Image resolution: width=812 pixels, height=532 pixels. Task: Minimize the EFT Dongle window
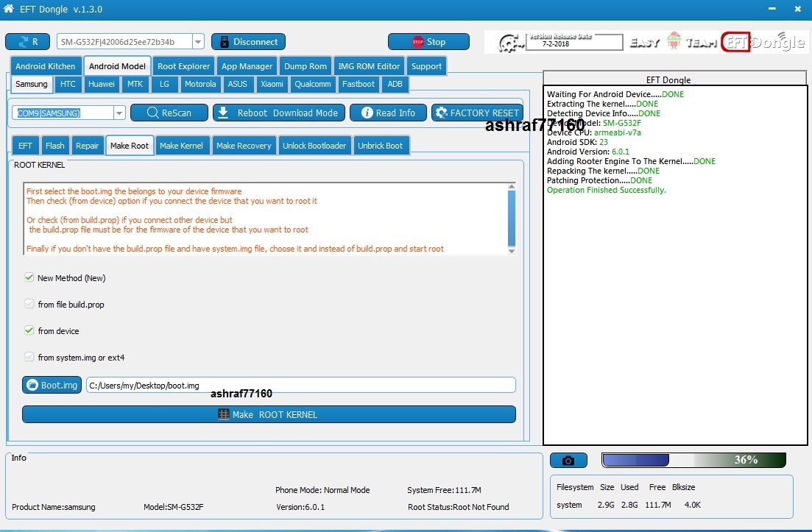772,9
